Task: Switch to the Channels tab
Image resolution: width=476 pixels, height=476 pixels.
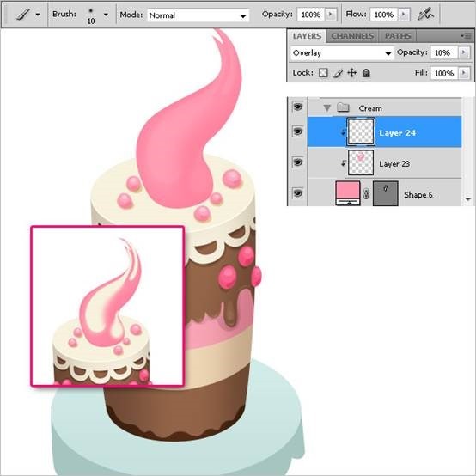Action: click(352, 36)
